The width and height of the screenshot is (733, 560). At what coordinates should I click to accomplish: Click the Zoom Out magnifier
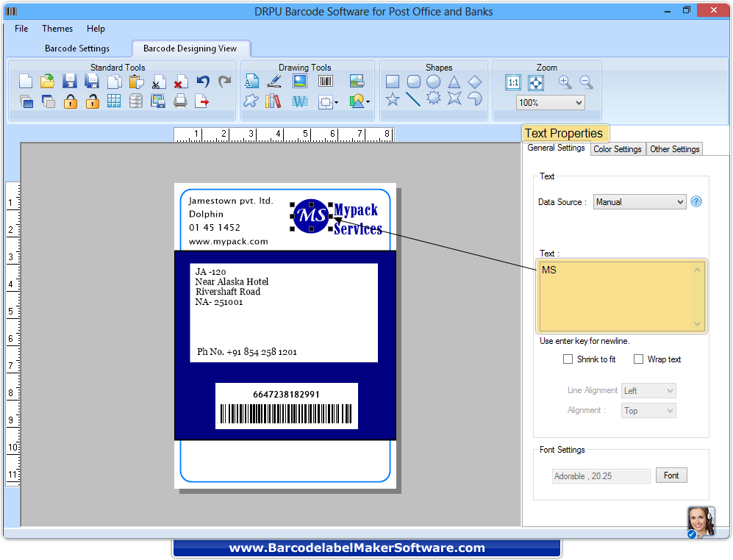tap(586, 82)
